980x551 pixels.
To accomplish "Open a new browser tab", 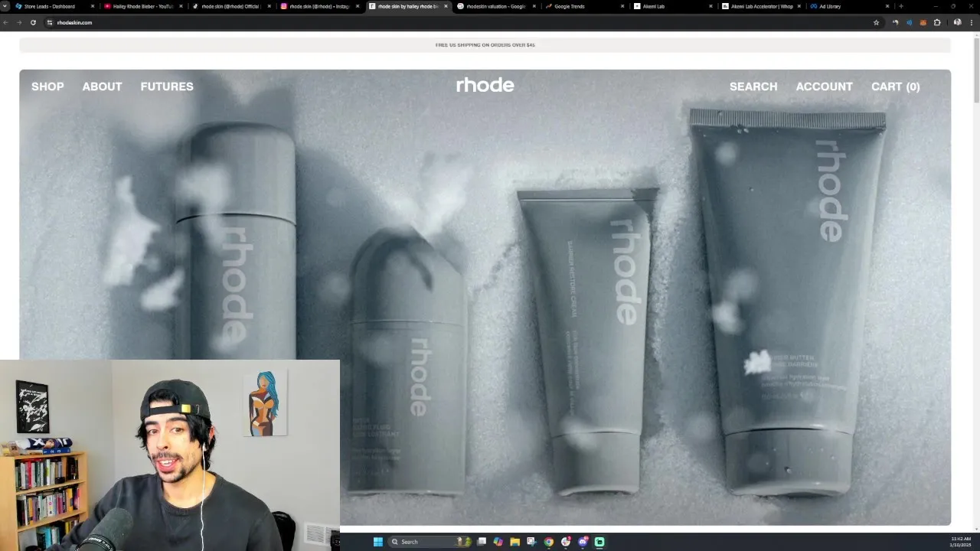I will (x=901, y=6).
